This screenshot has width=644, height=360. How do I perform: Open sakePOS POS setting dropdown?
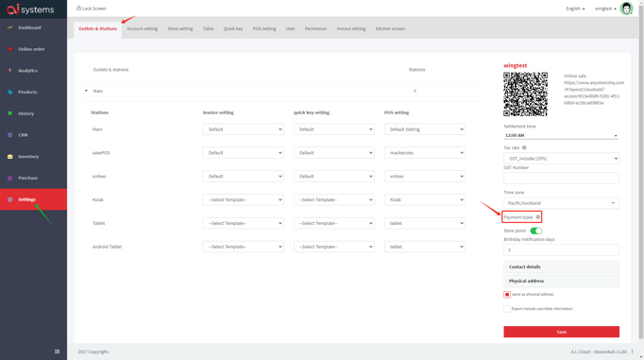pyautogui.click(x=425, y=153)
